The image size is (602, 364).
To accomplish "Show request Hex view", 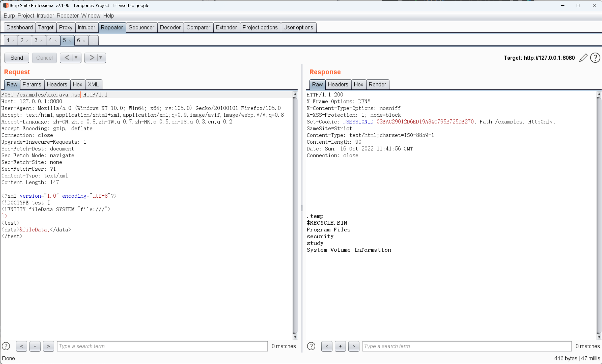I will point(77,85).
